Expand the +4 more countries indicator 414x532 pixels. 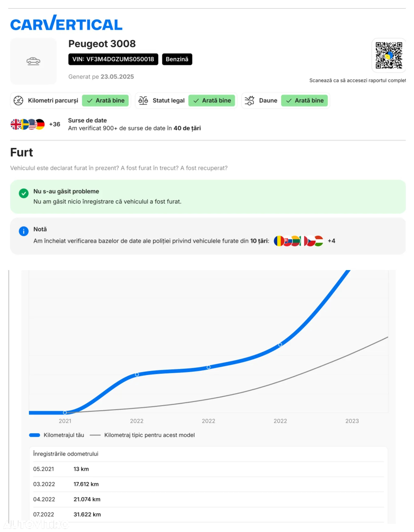click(332, 241)
